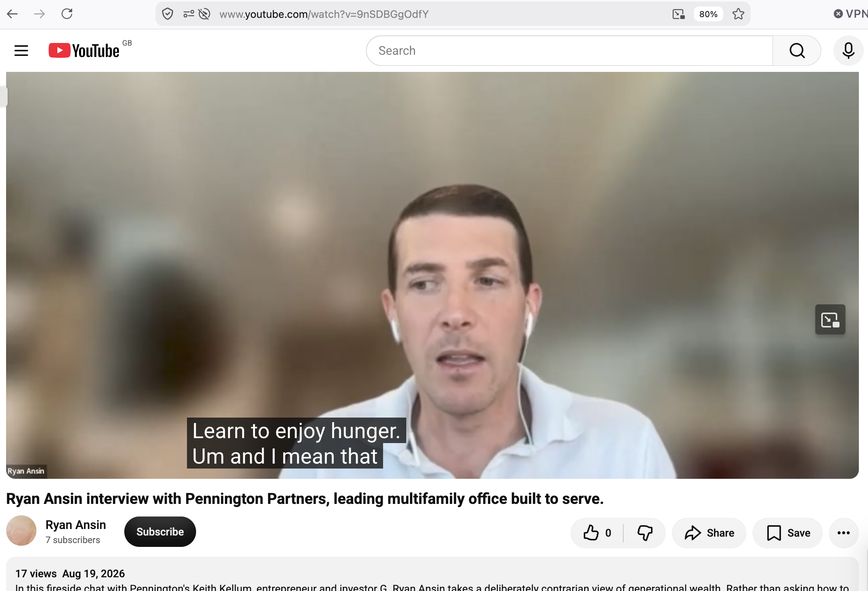Open Ryan Ansin channel name link
Screen dimensions: 868x591
(x=76, y=525)
